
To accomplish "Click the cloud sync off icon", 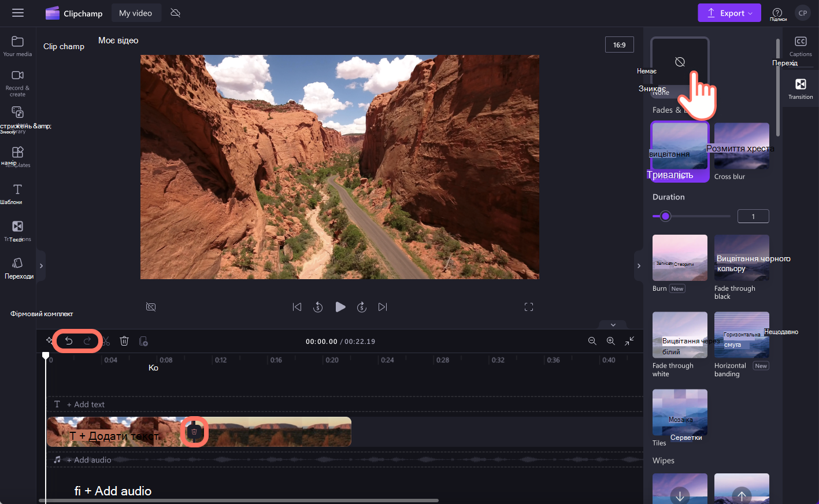I will tap(176, 13).
